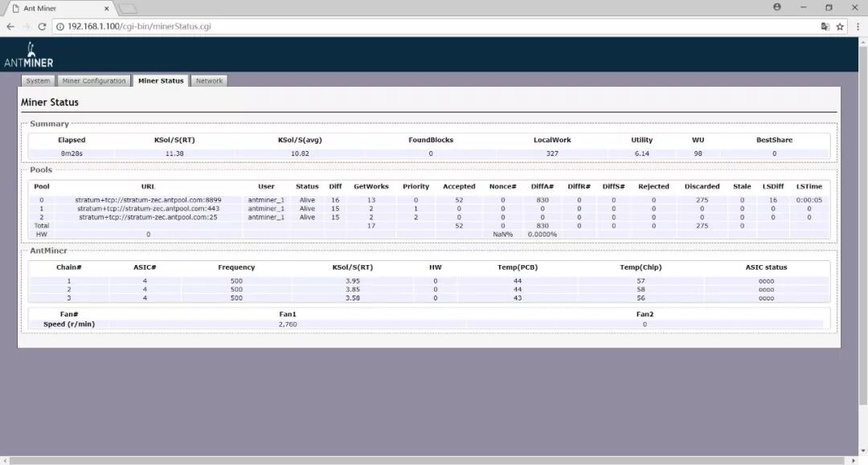Switch to the System tab
Image resolution: width=868 pixels, height=465 pixels.
(39, 81)
